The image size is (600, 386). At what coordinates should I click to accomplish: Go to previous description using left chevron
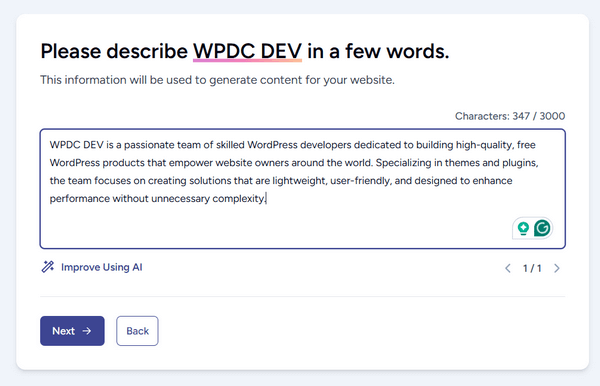[508, 268]
